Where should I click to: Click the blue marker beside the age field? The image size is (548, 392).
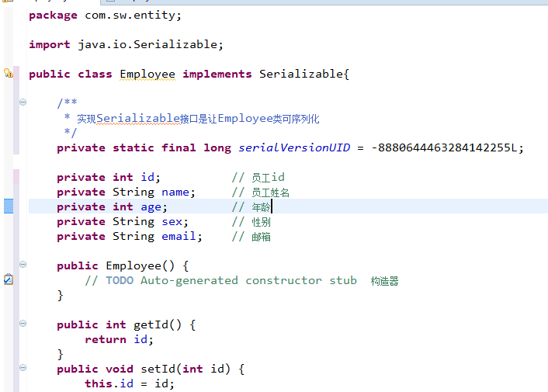[9, 206]
